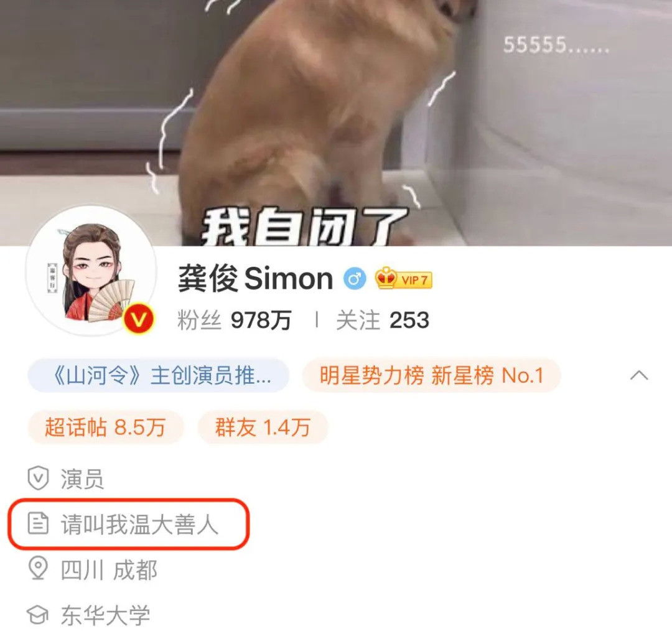Open the 超话帖 8.5万 tag

coord(105,428)
